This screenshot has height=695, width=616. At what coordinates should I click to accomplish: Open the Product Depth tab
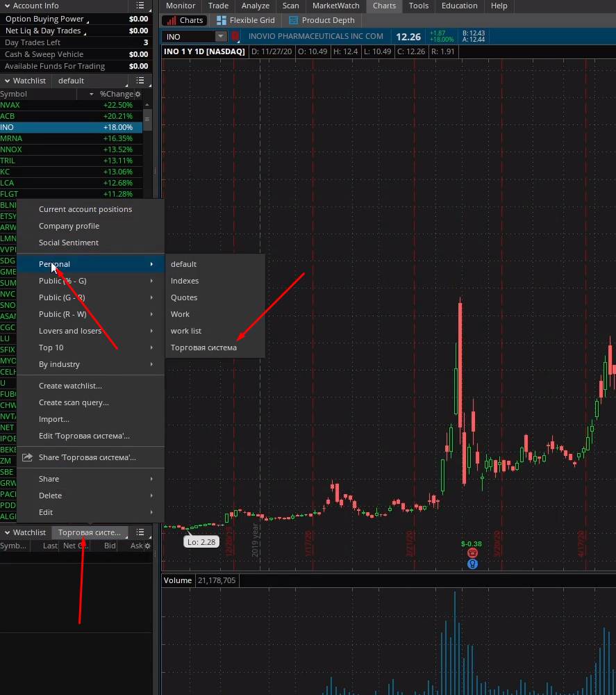coord(322,21)
